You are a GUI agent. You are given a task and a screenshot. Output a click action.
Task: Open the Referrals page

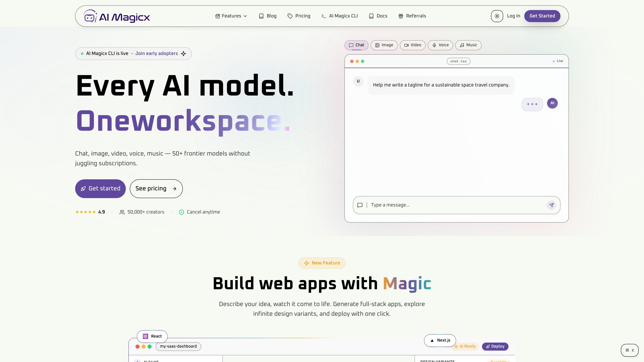(412, 16)
